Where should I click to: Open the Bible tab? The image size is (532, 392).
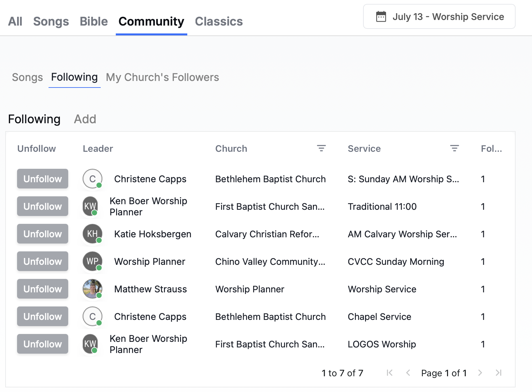tap(94, 22)
